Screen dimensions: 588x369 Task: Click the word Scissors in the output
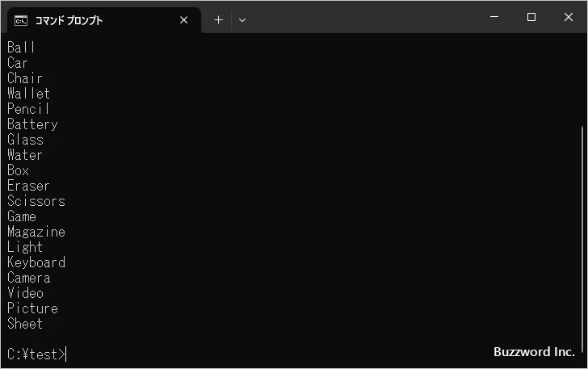tap(36, 201)
